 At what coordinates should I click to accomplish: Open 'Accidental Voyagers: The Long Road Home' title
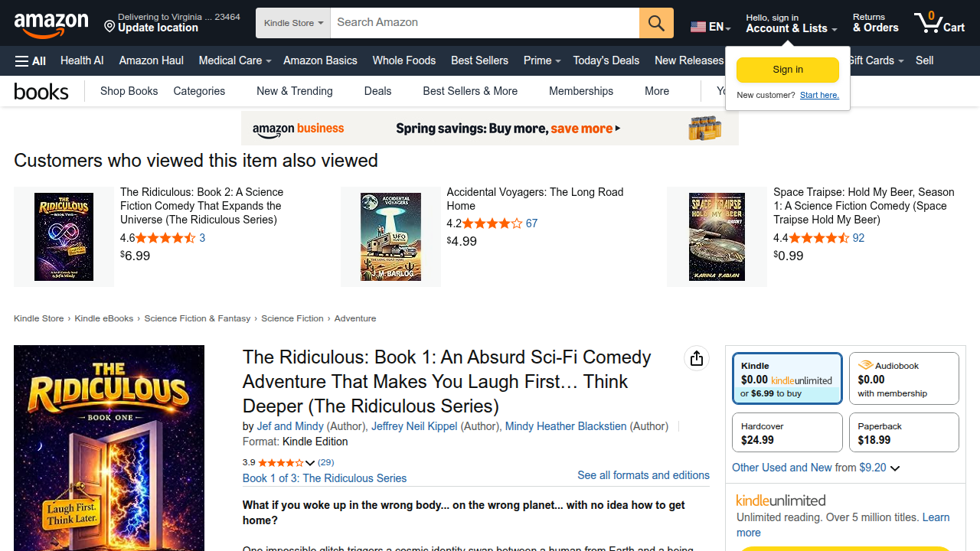pos(535,199)
